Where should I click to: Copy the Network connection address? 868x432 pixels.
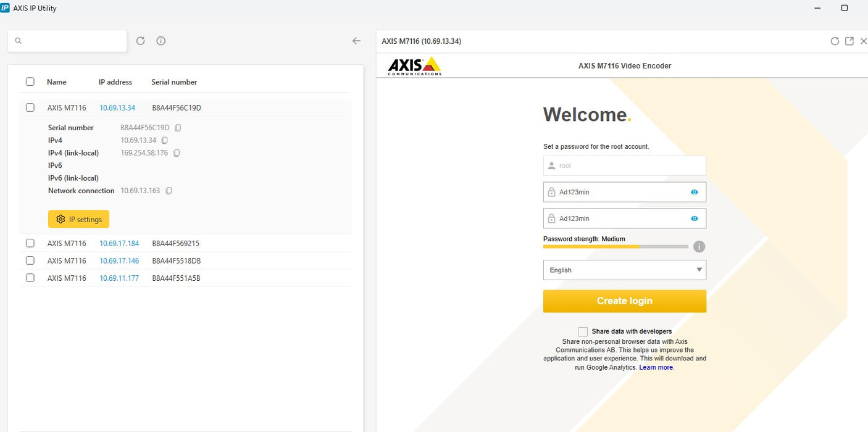(x=169, y=191)
